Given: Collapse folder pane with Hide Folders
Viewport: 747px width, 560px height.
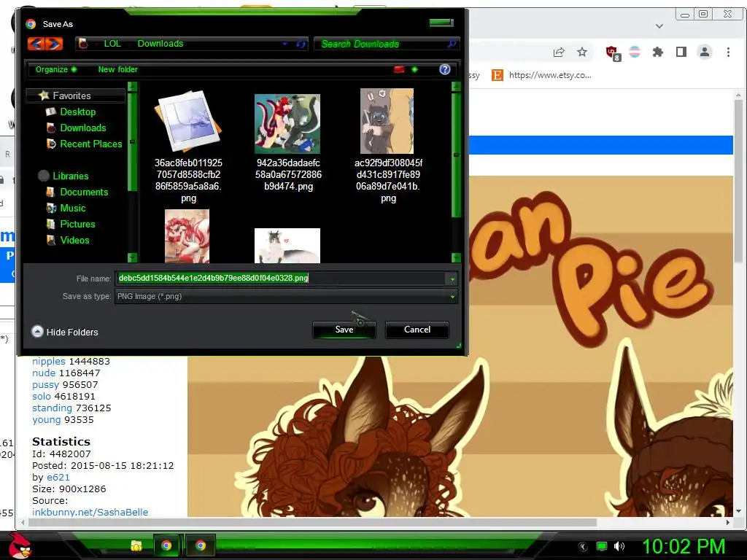Looking at the screenshot, I should click(x=65, y=332).
